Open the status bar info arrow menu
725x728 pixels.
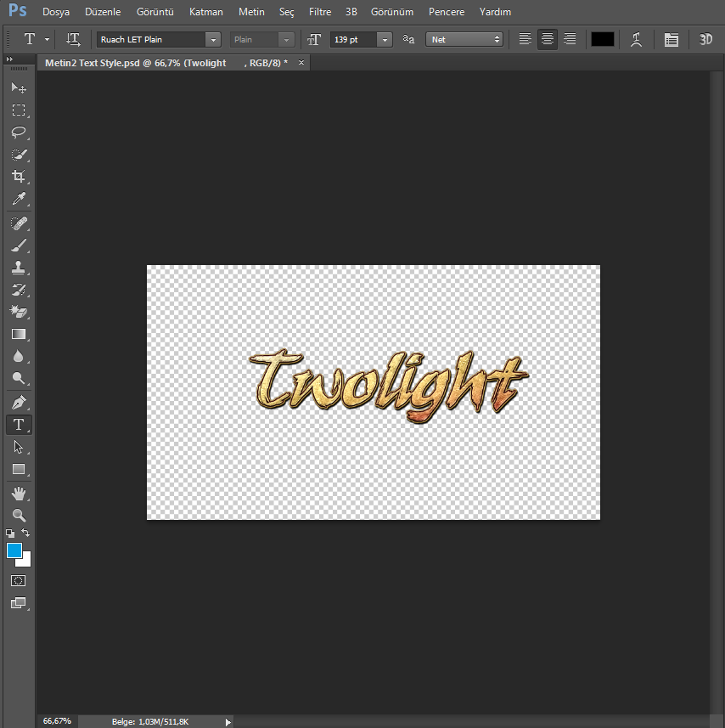click(228, 722)
